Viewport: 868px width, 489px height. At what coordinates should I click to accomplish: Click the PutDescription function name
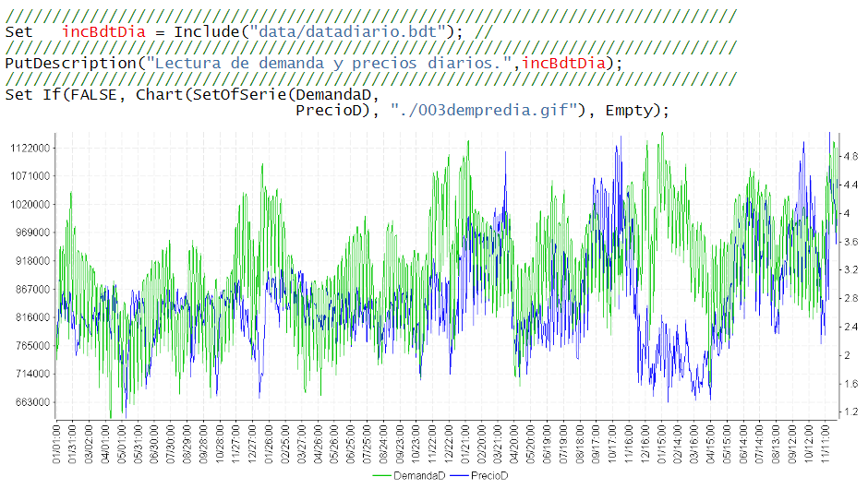point(71,63)
